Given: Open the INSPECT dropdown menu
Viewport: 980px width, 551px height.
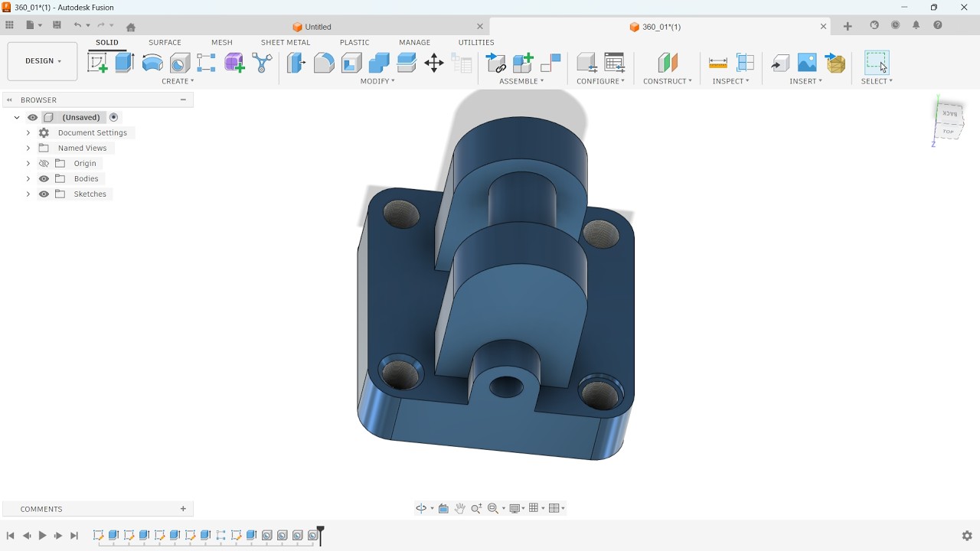Looking at the screenshot, I should pyautogui.click(x=730, y=81).
